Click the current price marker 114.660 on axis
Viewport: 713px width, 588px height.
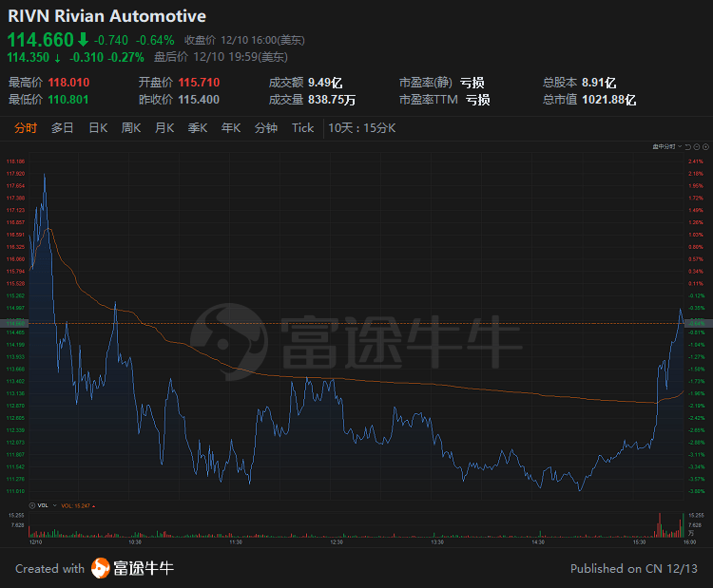click(x=14, y=324)
